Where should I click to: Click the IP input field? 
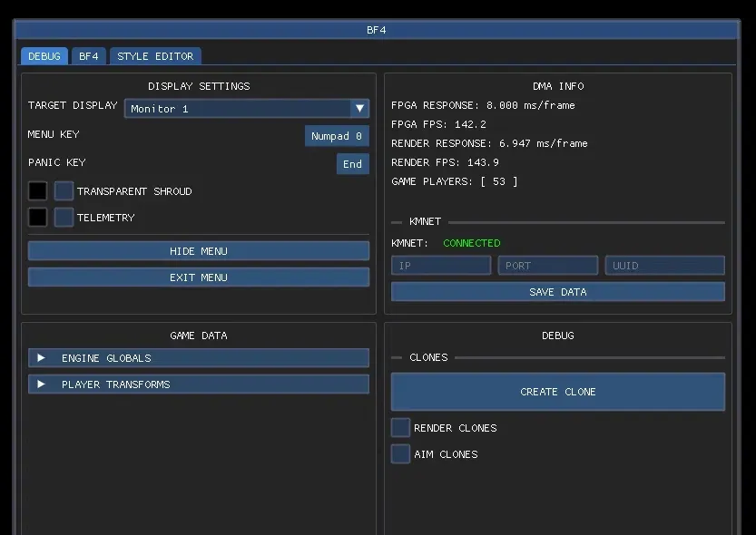point(440,266)
